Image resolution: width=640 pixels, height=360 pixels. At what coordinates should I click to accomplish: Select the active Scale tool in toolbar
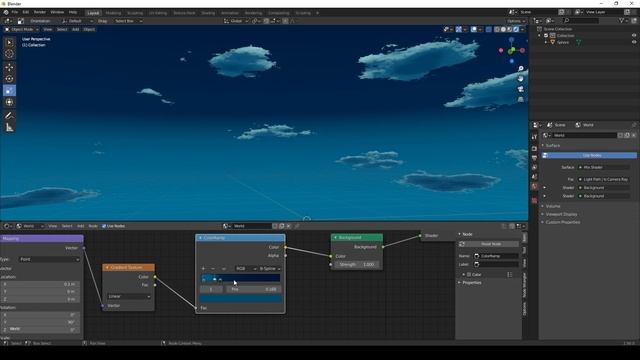pos(9,91)
